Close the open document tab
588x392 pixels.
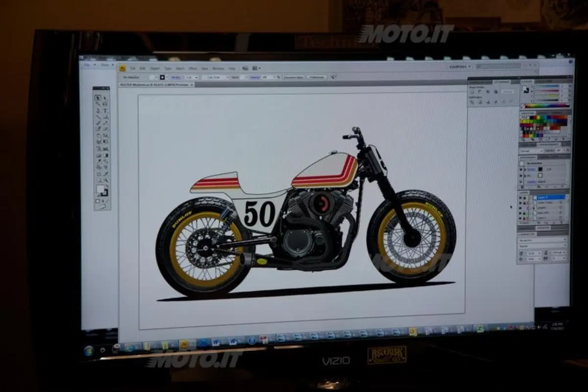[x=192, y=84]
